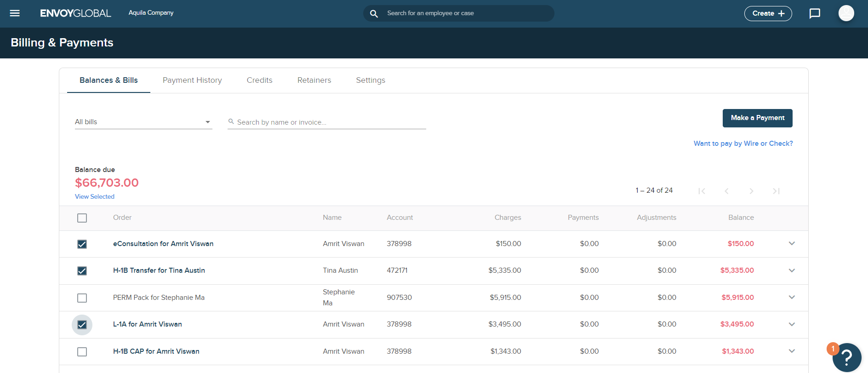Go to the next page of bills
The width and height of the screenshot is (868, 373).
click(x=751, y=191)
